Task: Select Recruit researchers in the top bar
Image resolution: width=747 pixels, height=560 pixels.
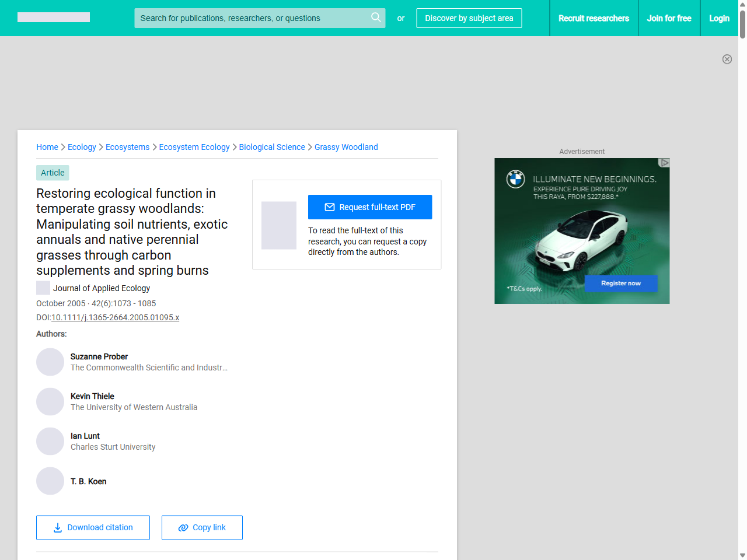Action: pyautogui.click(x=594, y=18)
